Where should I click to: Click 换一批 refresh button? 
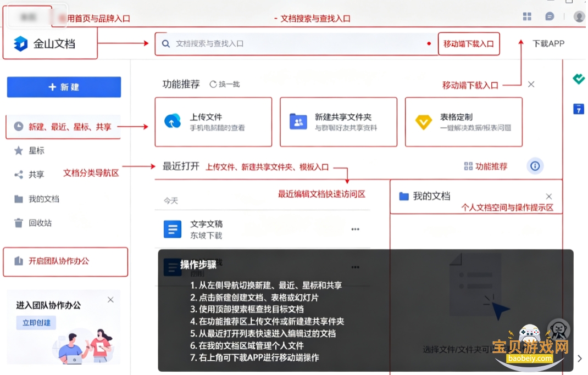point(225,85)
